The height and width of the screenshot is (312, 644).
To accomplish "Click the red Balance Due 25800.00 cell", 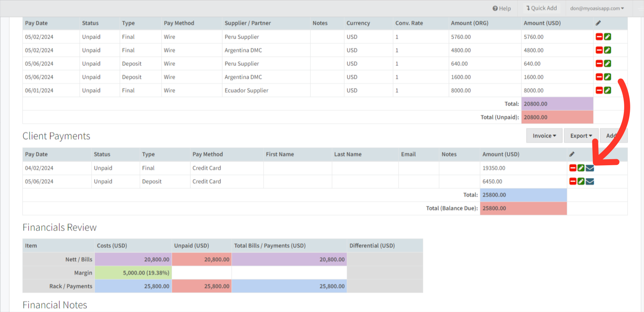I will click(x=523, y=208).
